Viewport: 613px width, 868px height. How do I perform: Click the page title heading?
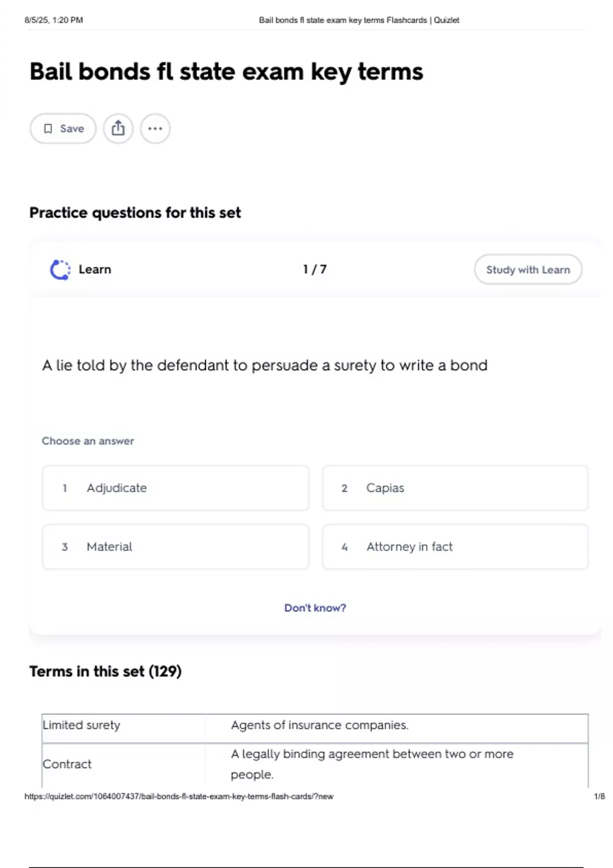(x=226, y=71)
